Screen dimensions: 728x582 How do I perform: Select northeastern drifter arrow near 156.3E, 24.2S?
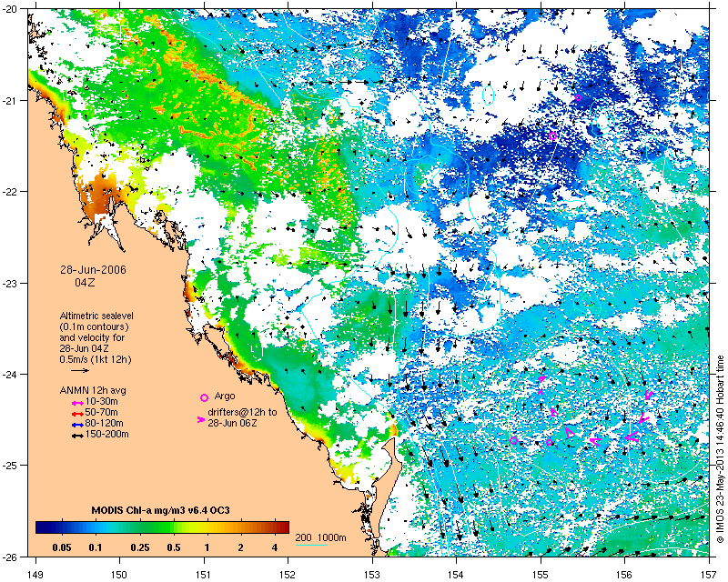tap(648, 395)
